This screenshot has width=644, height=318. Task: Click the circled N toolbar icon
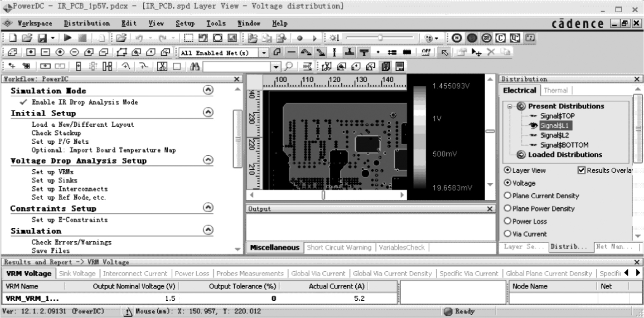456,39
